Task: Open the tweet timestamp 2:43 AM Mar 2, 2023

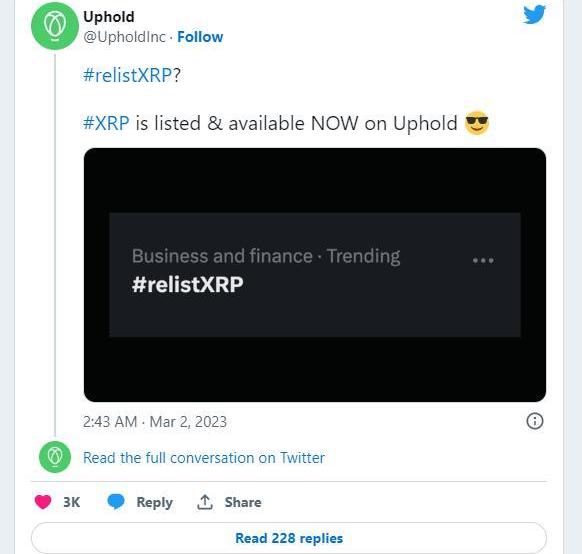Action: point(155,422)
